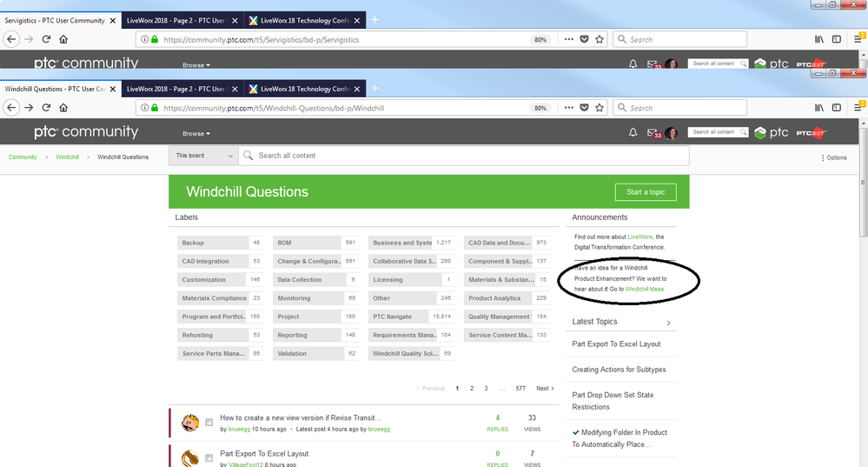Bookmark the Windchill Questions page with star
Image resolution: width=868 pixels, height=467 pixels.
pyautogui.click(x=599, y=108)
